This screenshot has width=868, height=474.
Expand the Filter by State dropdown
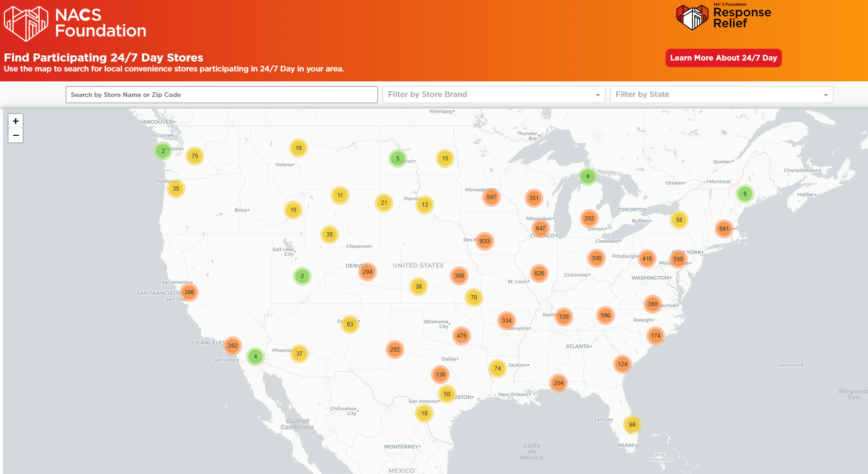pyautogui.click(x=721, y=95)
